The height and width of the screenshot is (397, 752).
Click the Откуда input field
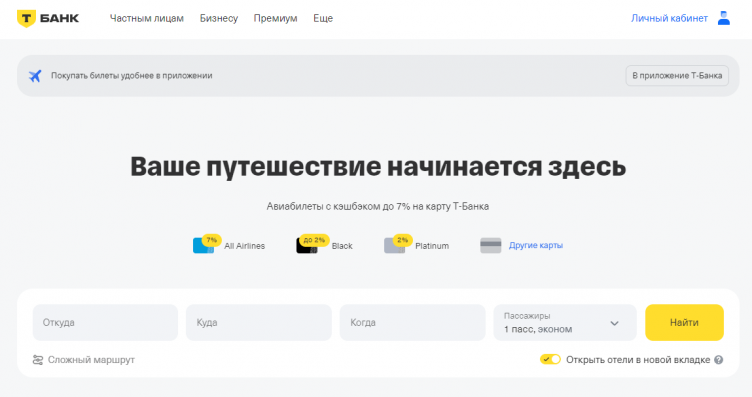pyautogui.click(x=105, y=323)
